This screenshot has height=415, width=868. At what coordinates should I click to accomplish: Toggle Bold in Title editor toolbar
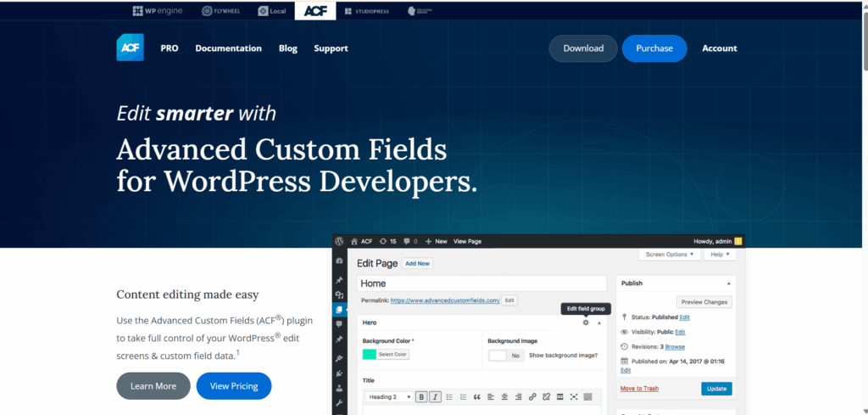coord(422,396)
